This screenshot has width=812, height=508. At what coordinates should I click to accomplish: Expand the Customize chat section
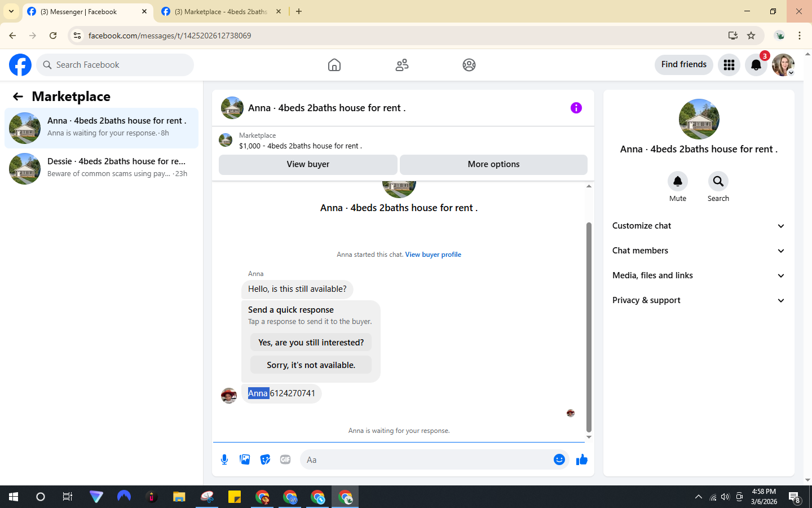(x=699, y=226)
